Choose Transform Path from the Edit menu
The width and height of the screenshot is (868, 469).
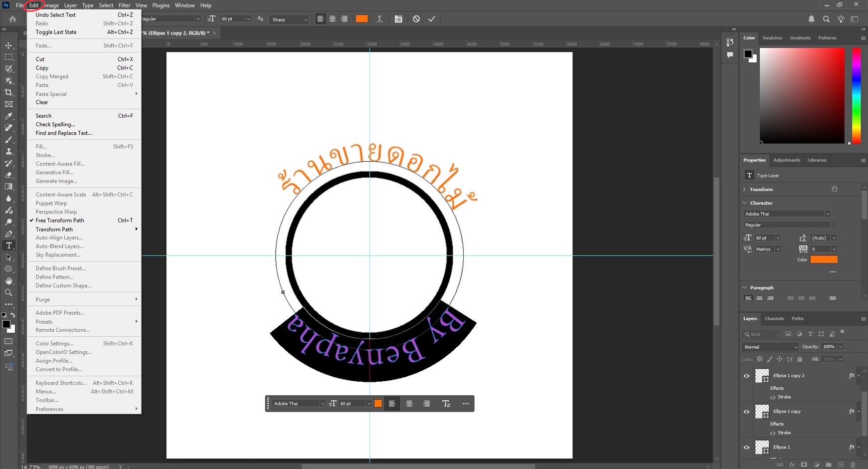point(54,230)
